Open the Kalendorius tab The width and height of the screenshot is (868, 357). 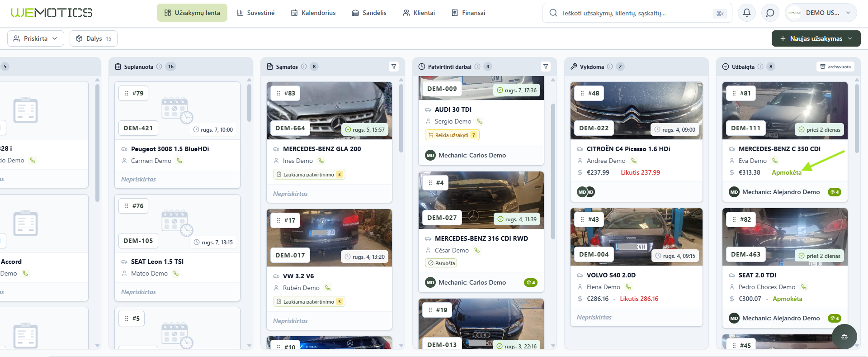(x=313, y=13)
